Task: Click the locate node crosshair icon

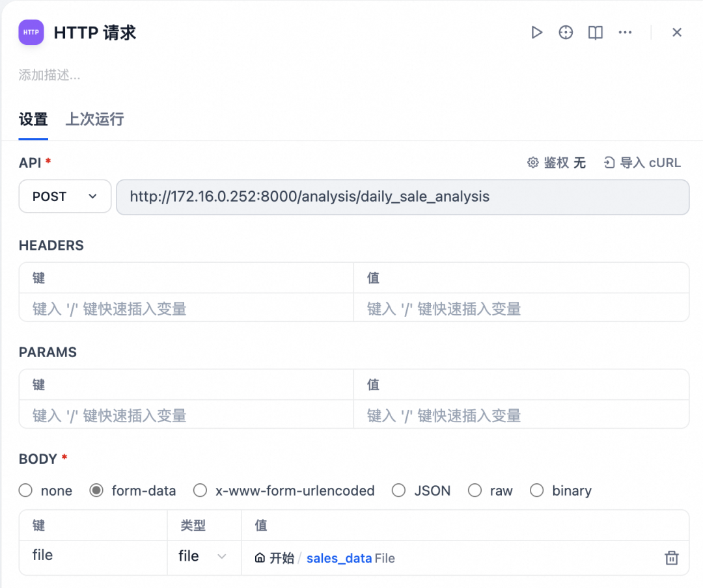Action: 566,33
